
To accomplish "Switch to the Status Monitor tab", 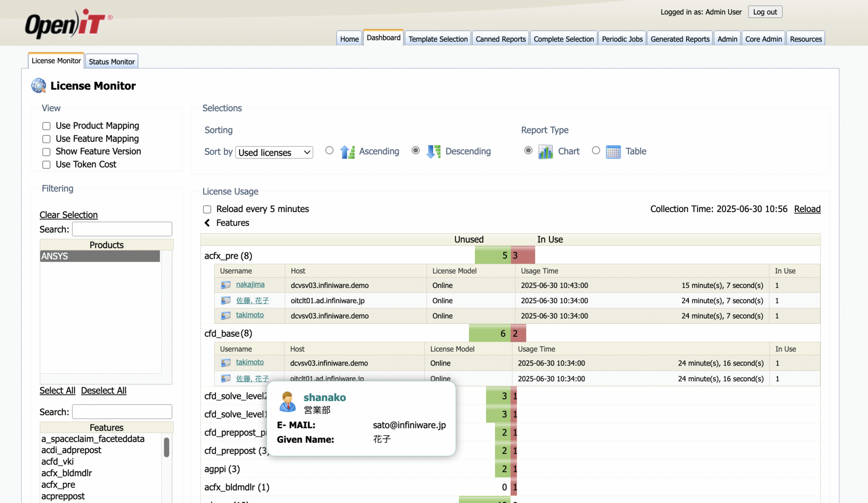I will click(111, 61).
